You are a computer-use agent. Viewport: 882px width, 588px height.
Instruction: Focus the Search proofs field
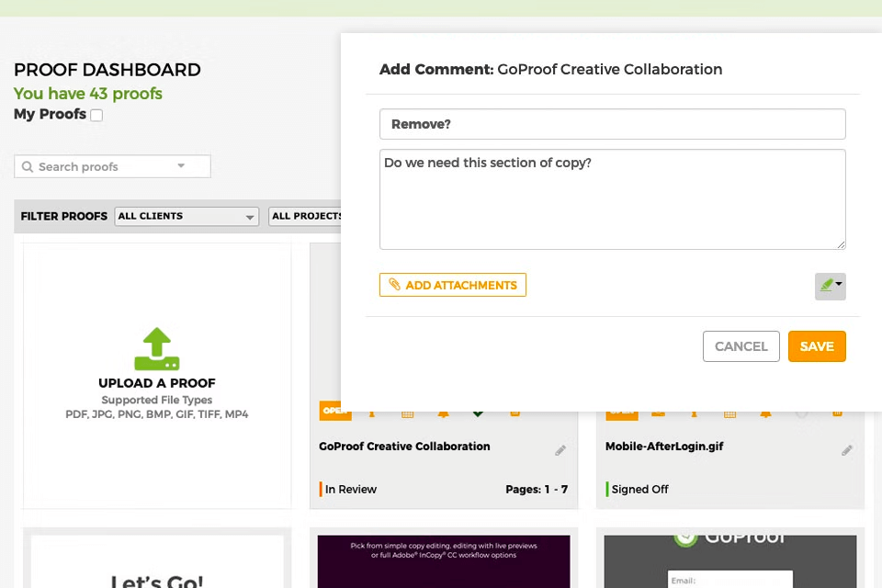[112, 166]
